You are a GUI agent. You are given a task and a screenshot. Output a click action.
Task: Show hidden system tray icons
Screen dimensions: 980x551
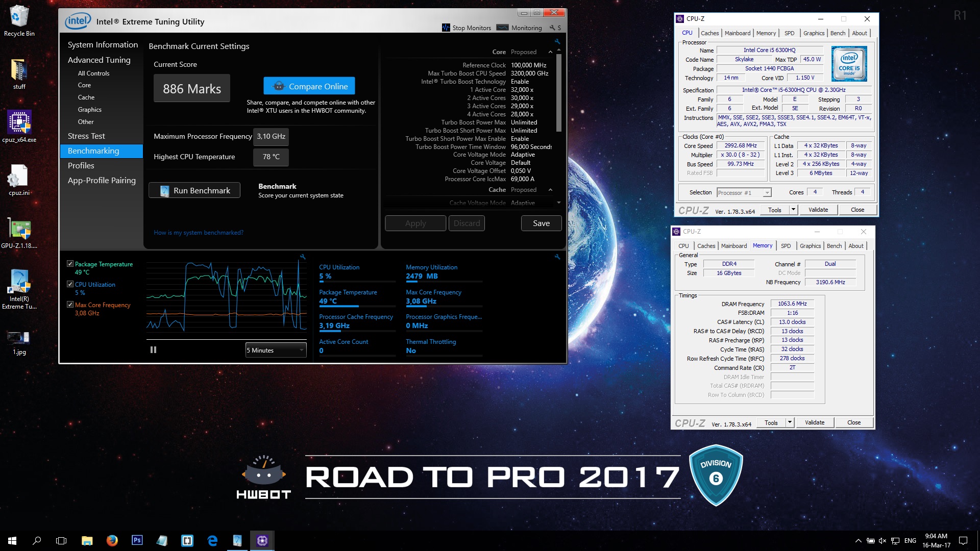tap(858, 541)
